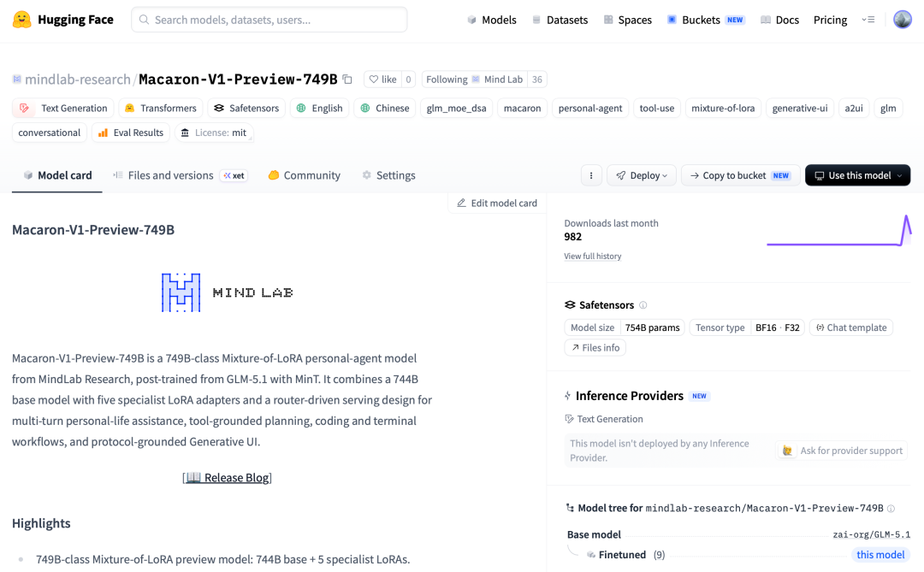924x572 pixels.
Task: Expand the Use this model dropdown
Action: click(857, 175)
